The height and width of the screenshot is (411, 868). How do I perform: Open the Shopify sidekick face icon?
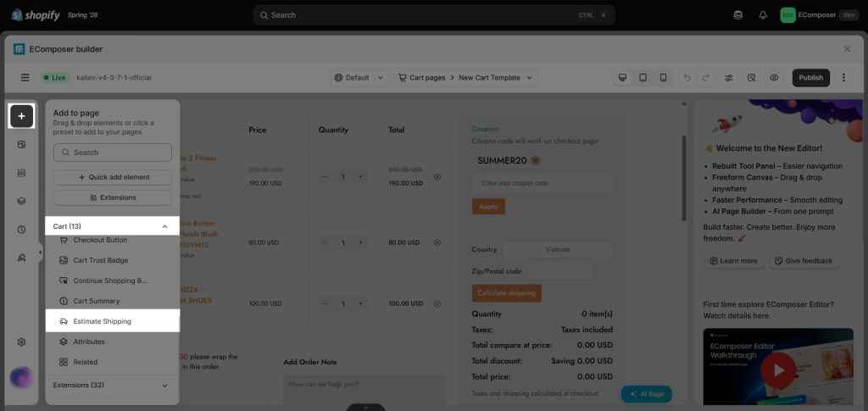coord(738,15)
